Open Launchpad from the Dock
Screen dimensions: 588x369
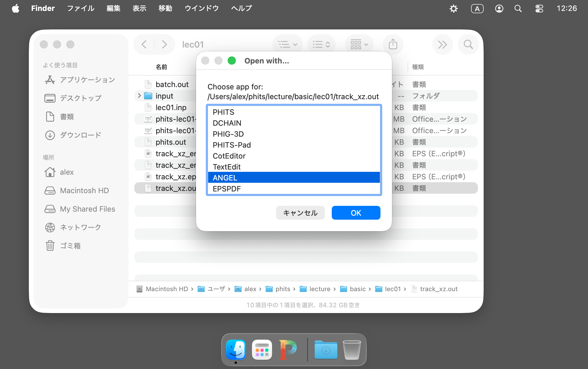[x=262, y=350]
